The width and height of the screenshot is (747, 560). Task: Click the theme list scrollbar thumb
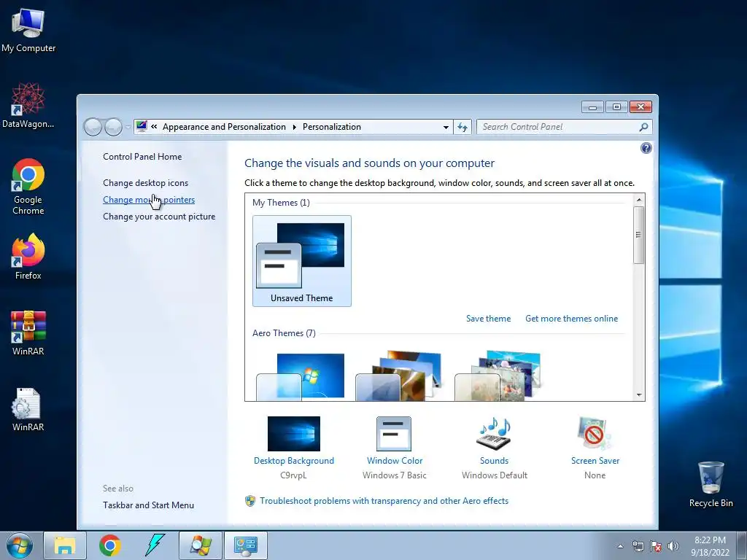click(639, 235)
